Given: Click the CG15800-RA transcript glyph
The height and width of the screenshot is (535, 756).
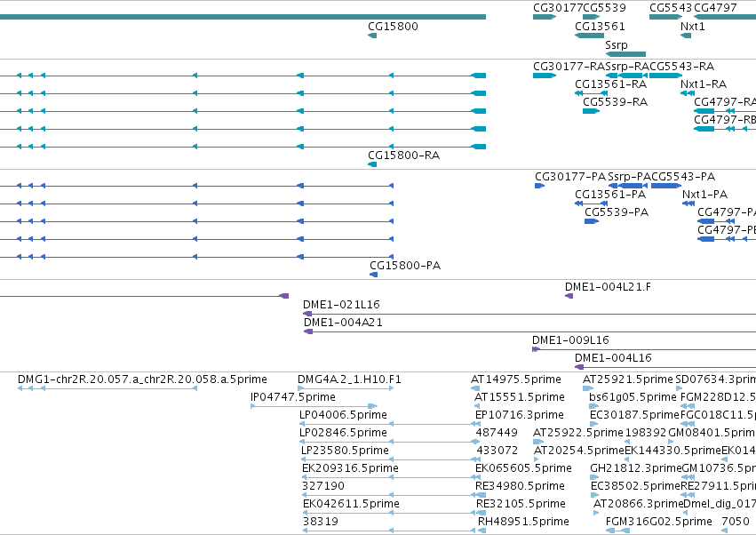Looking at the screenshot, I should [x=372, y=164].
